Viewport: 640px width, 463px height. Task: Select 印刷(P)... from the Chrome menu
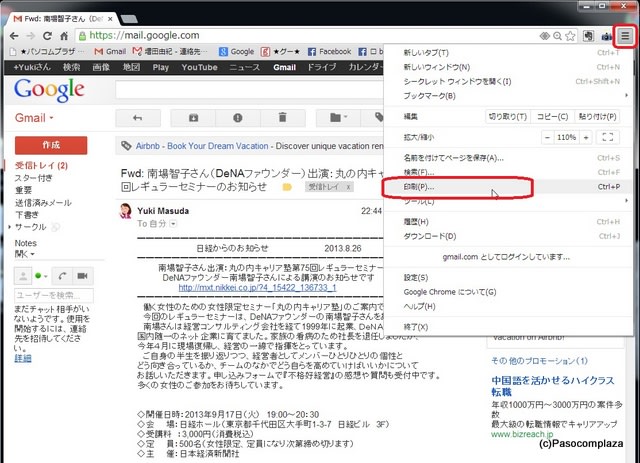(x=509, y=187)
